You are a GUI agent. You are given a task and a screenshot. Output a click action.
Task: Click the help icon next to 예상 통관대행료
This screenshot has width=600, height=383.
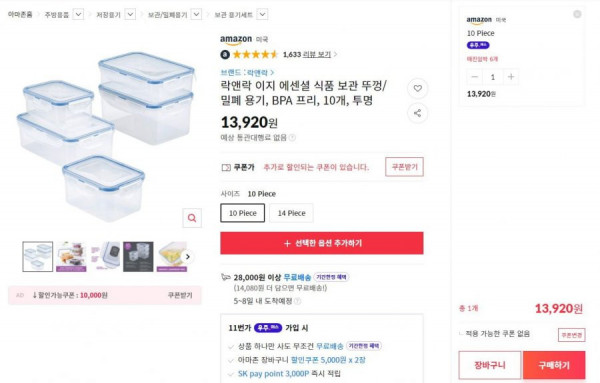(x=292, y=137)
